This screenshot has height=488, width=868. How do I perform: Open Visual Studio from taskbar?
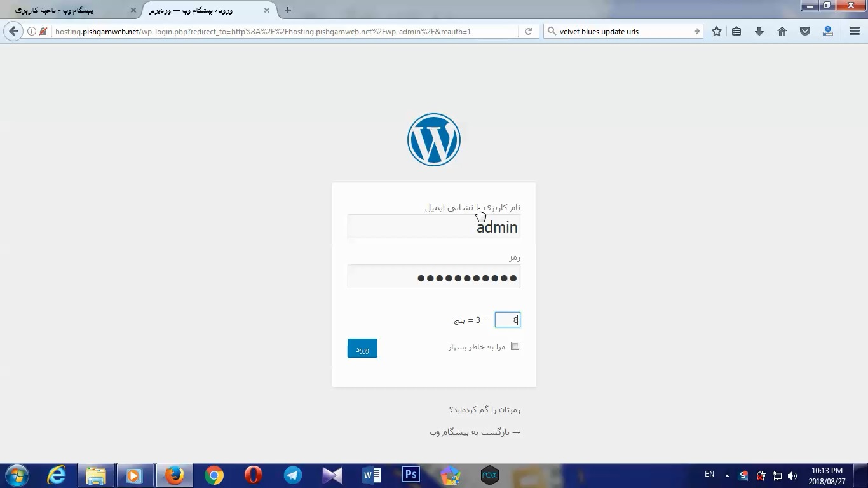click(332, 475)
